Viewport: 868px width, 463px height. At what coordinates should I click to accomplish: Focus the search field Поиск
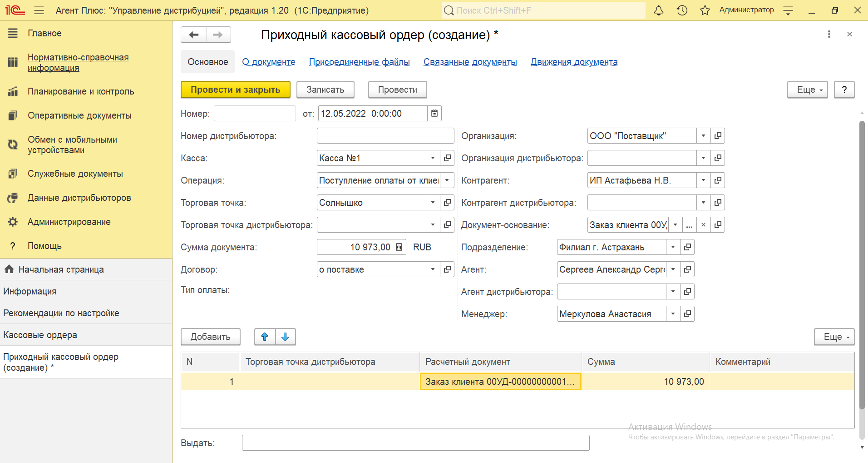pyautogui.click(x=543, y=10)
